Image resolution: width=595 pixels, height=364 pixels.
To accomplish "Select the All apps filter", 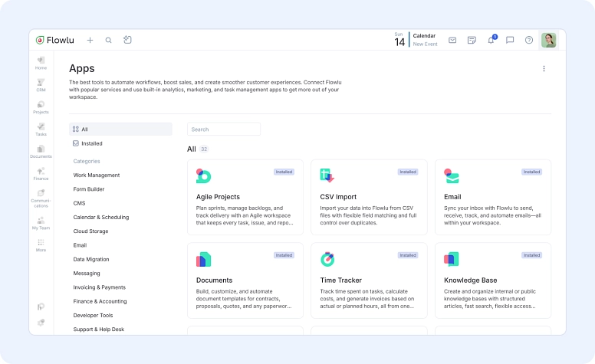I will click(84, 130).
